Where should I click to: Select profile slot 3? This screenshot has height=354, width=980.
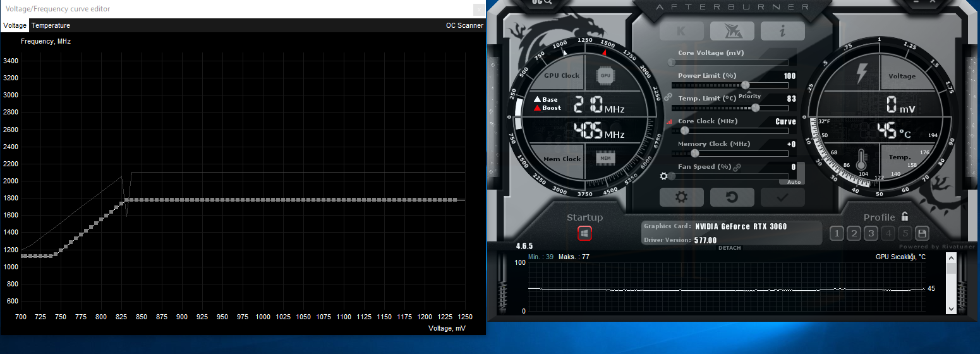tap(871, 234)
